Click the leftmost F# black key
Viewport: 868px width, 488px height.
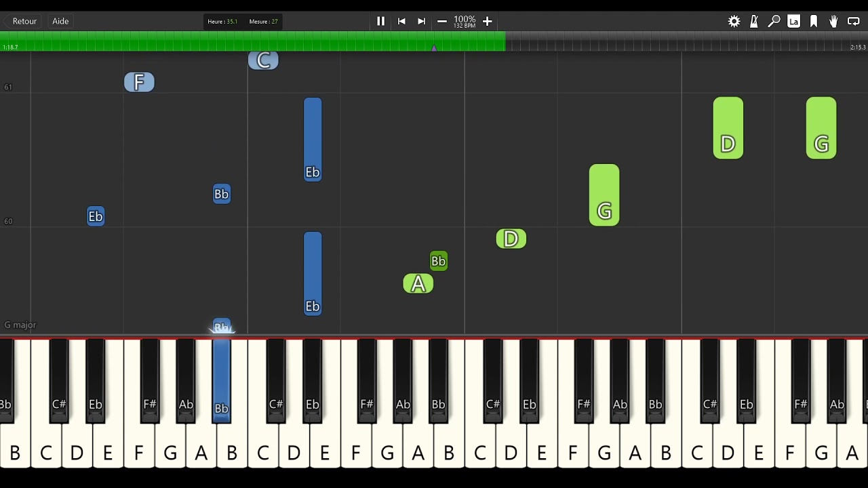[150, 380]
